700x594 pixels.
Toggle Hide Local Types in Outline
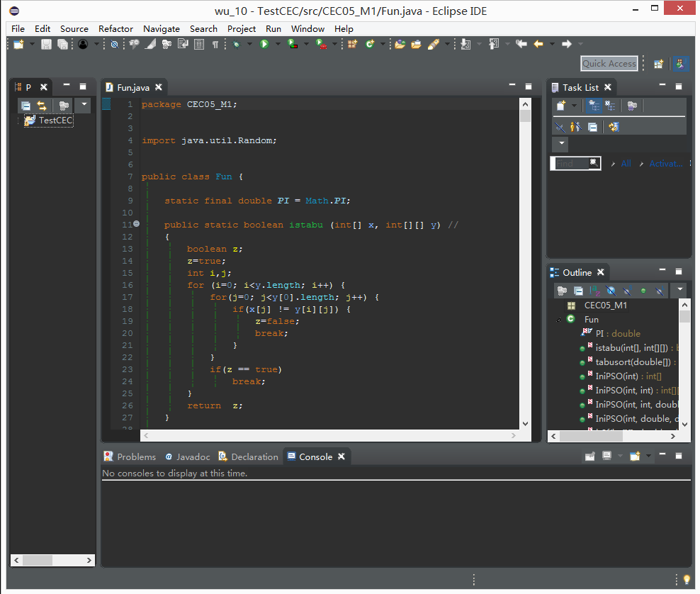tap(660, 291)
